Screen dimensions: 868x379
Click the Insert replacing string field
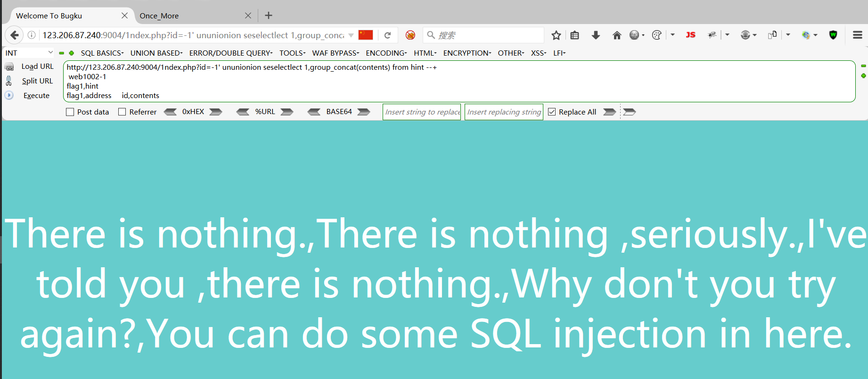(504, 112)
